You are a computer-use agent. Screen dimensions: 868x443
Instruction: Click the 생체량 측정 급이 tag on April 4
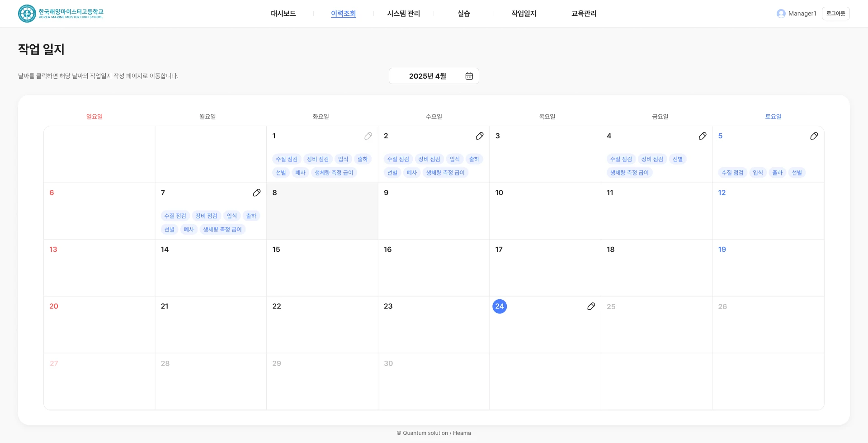(629, 173)
